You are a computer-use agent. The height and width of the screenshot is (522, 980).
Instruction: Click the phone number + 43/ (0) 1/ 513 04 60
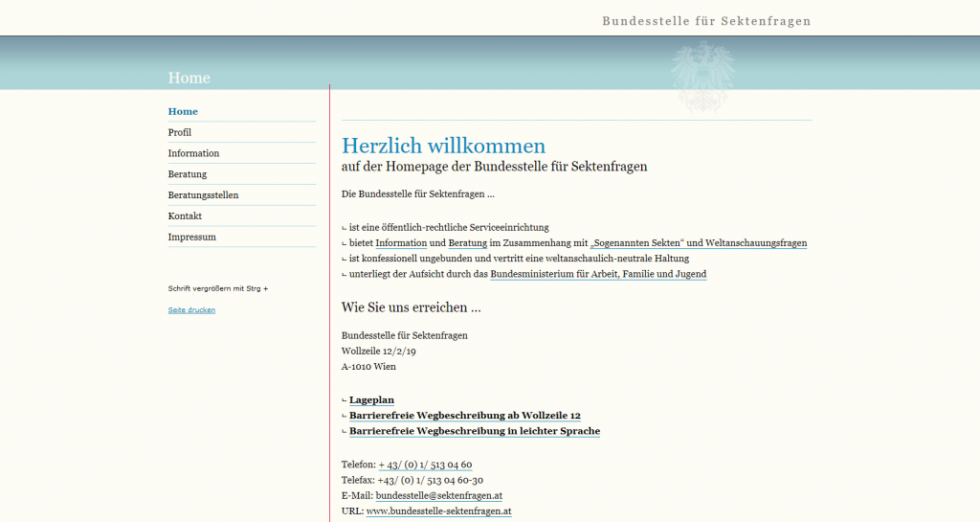tap(425, 465)
